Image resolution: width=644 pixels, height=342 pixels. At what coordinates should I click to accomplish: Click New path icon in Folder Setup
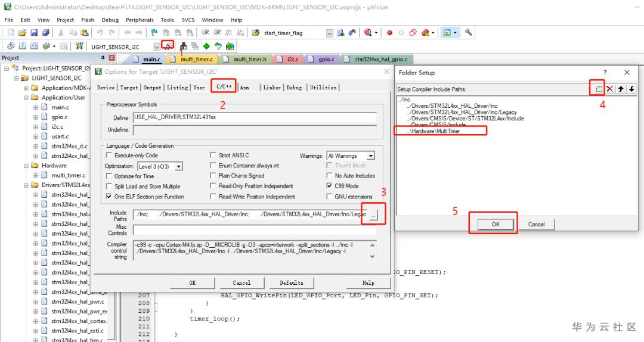pos(599,89)
